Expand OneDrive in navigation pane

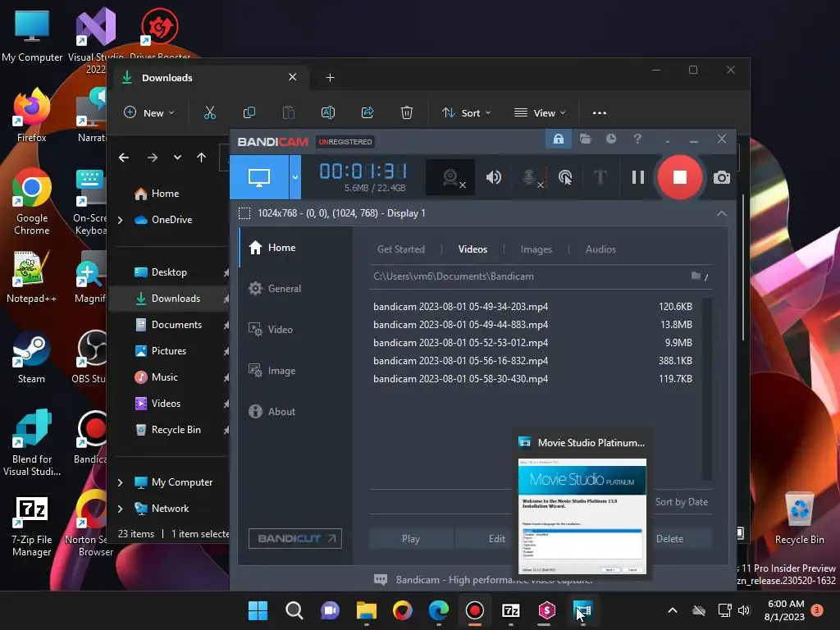pos(120,220)
